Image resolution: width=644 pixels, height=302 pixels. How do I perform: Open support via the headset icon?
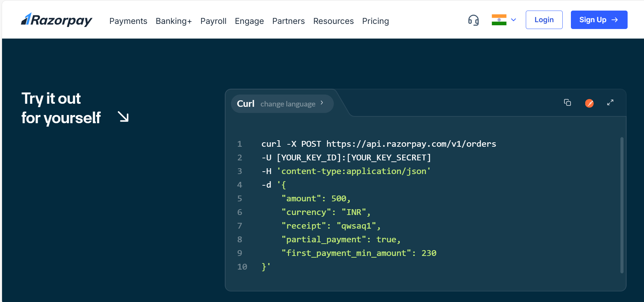click(473, 20)
